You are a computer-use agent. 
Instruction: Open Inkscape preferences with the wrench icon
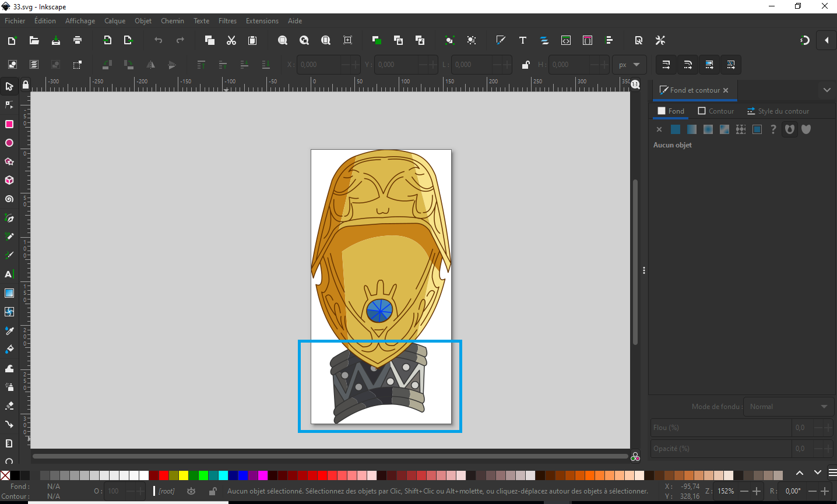[660, 40]
